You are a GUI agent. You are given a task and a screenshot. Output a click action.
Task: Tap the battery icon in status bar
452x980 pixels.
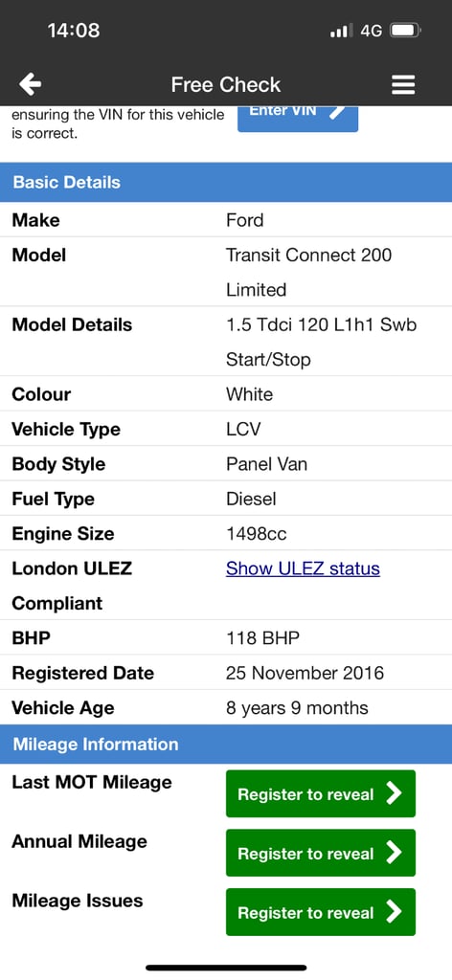(406, 30)
